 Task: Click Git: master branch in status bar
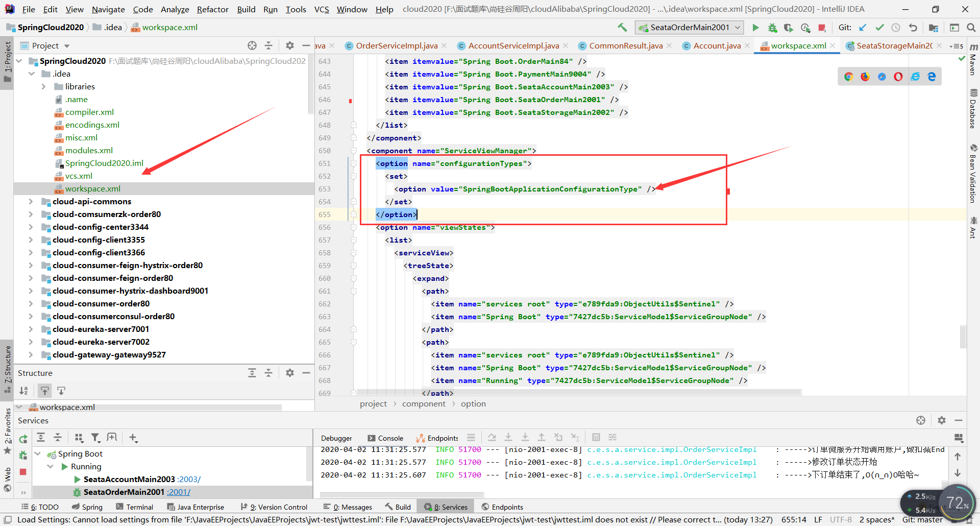[922, 520]
